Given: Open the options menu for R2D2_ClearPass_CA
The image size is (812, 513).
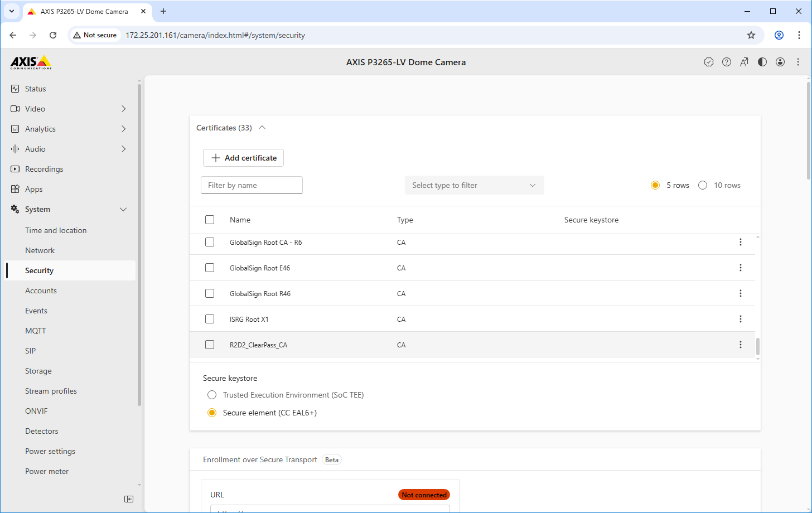Looking at the screenshot, I should tap(740, 345).
